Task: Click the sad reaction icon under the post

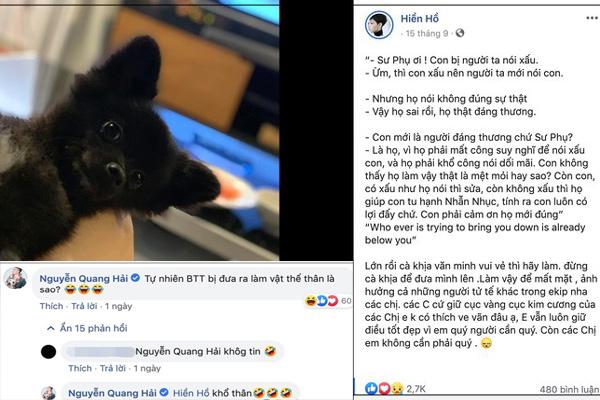Action: 396,388
